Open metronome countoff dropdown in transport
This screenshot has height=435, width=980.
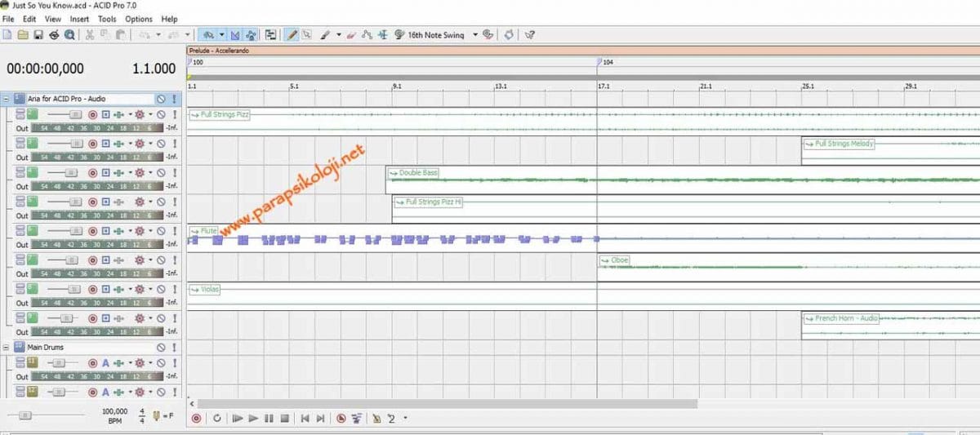point(404,419)
